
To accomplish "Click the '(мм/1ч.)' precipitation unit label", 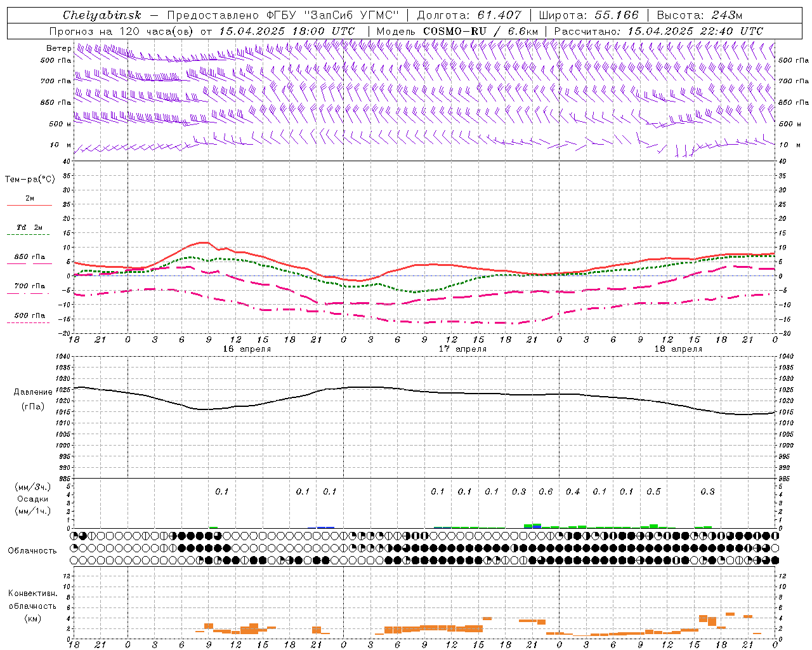I will tap(32, 511).
